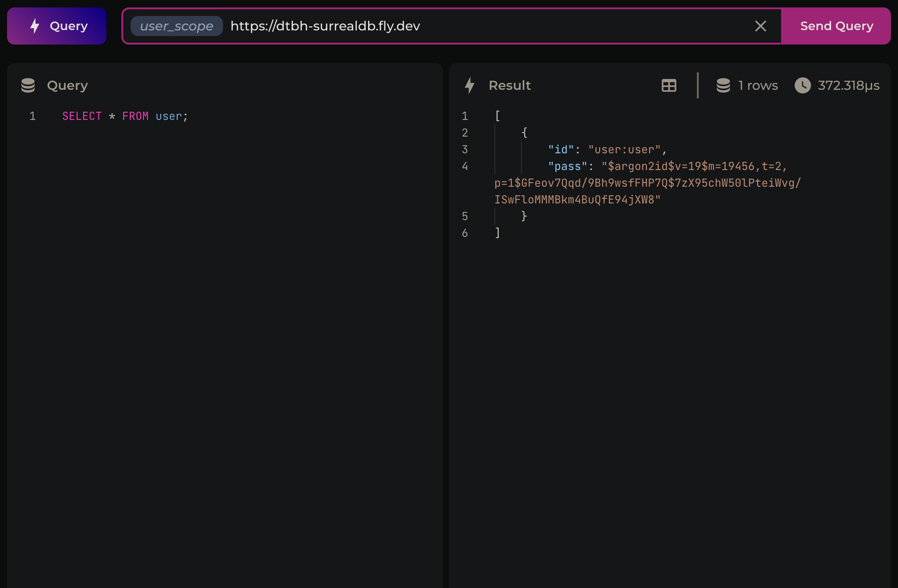Click the 372.318µs execution time label
This screenshot has height=588, width=898.
(x=848, y=86)
